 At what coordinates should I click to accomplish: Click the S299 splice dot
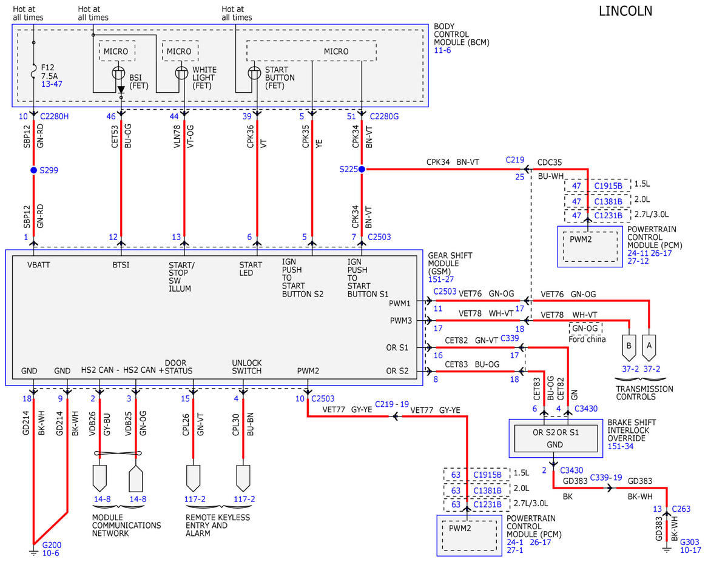click(x=33, y=170)
